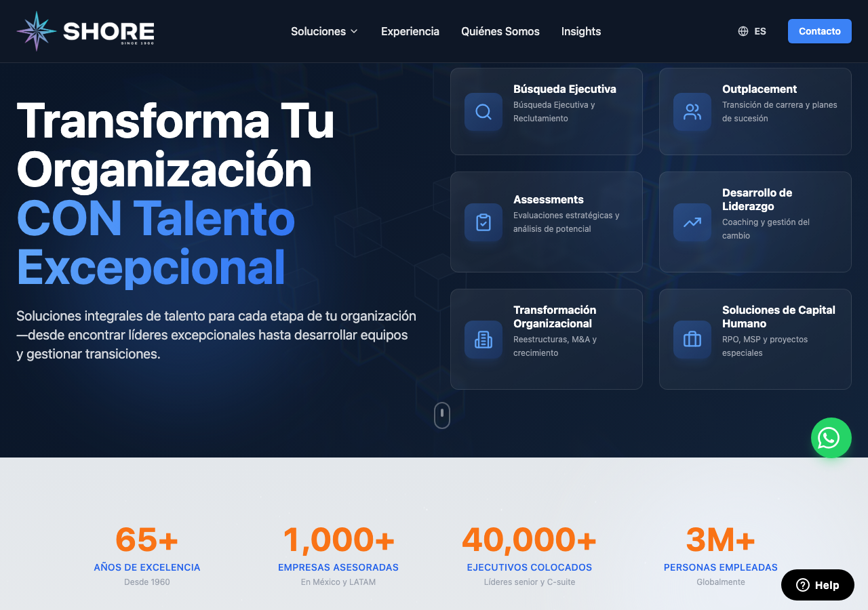Click the 'En México y LATAM' caption
The width and height of the screenshot is (868, 610).
click(338, 582)
